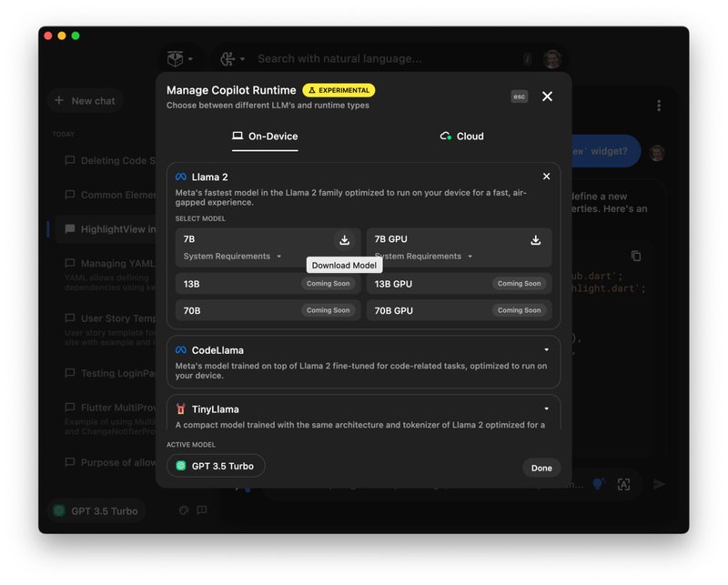Download the Llama 2 7B model

coord(344,240)
